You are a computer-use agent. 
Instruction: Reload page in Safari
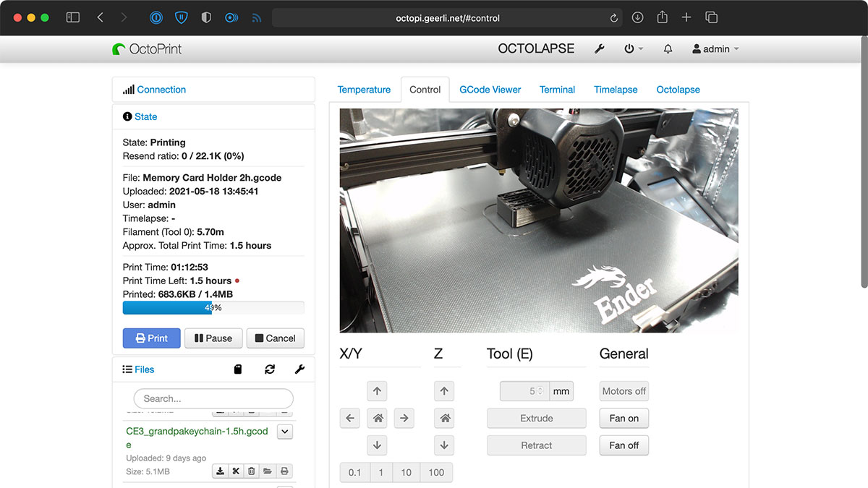click(x=613, y=18)
